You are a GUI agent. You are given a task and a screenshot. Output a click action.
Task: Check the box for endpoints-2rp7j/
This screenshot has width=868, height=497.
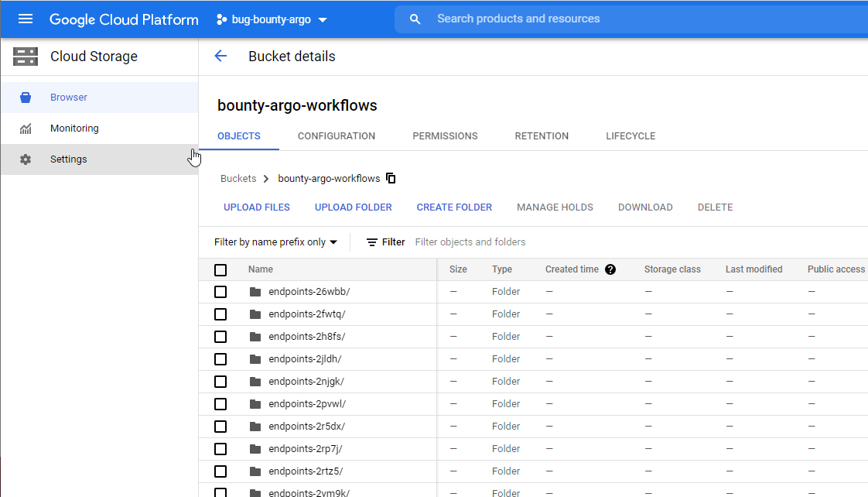click(x=220, y=449)
